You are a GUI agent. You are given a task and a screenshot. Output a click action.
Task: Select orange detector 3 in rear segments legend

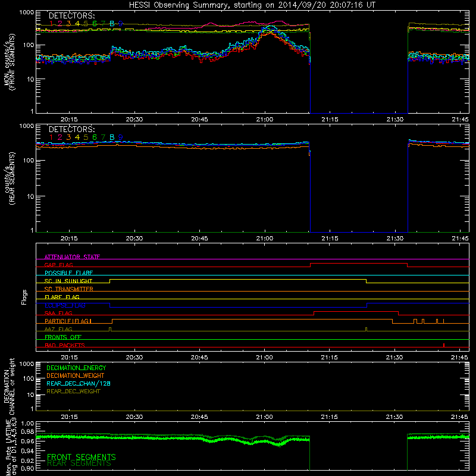tap(68, 137)
